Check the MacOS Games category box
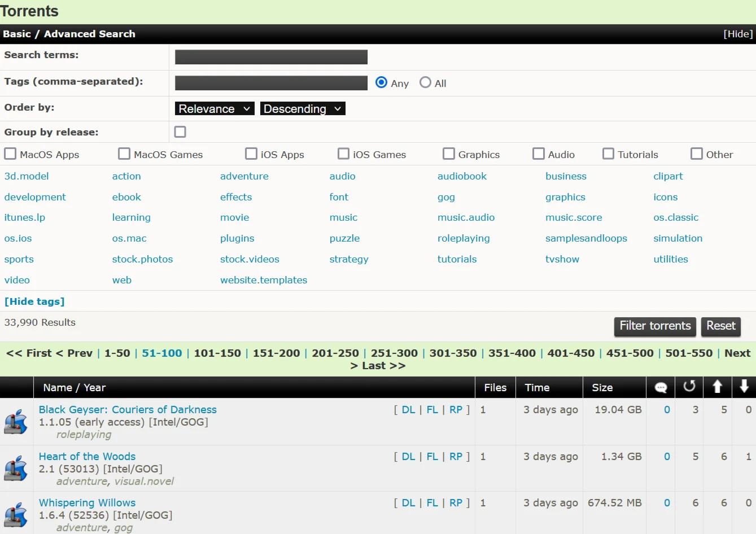 (x=124, y=154)
